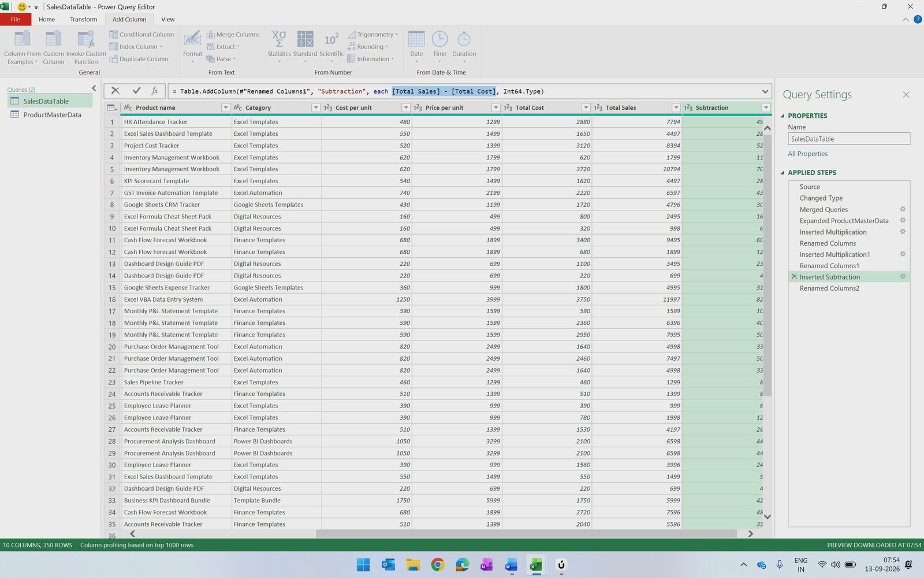Open Product name column filter
This screenshot has height=578, width=924.
coord(225,108)
